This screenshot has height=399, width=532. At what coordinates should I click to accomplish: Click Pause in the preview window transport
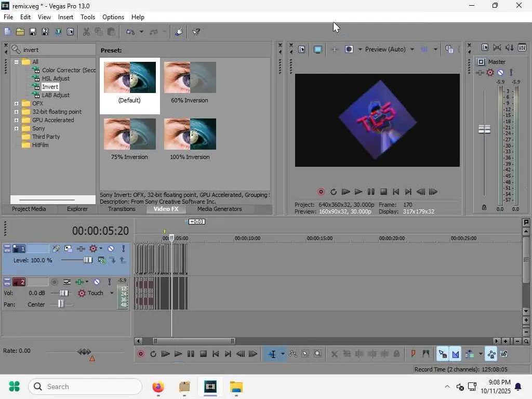[x=371, y=192]
